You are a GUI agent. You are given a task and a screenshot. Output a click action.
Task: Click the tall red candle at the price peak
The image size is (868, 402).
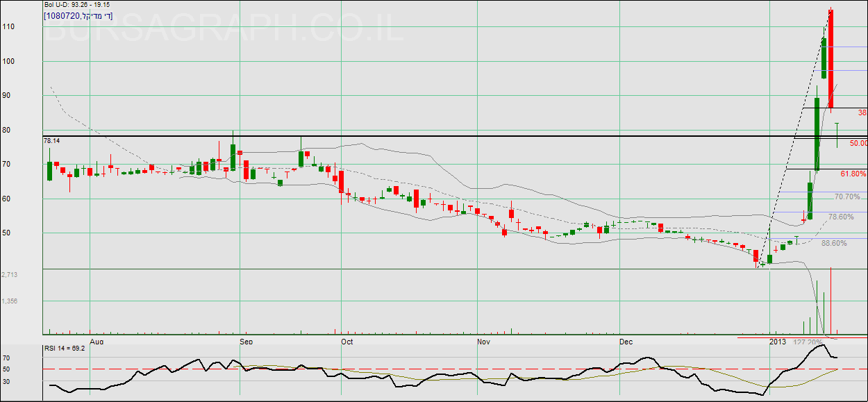coord(831,59)
